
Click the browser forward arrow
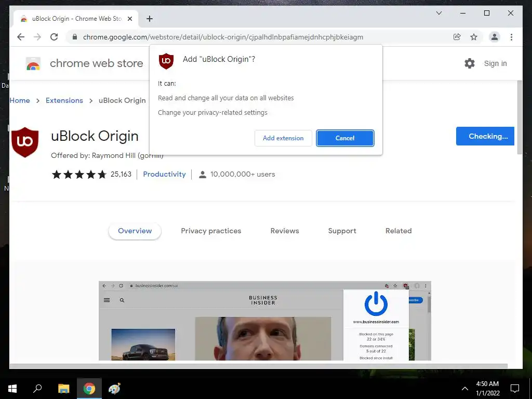(x=37, y=37)
